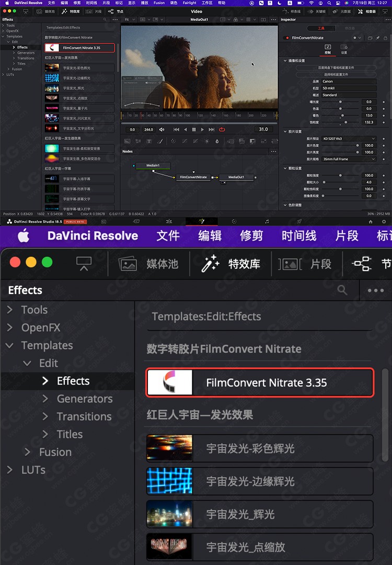Toggle keyframe diamond for 色温
This screenshot has height=565, width=392.
point(384,108)
